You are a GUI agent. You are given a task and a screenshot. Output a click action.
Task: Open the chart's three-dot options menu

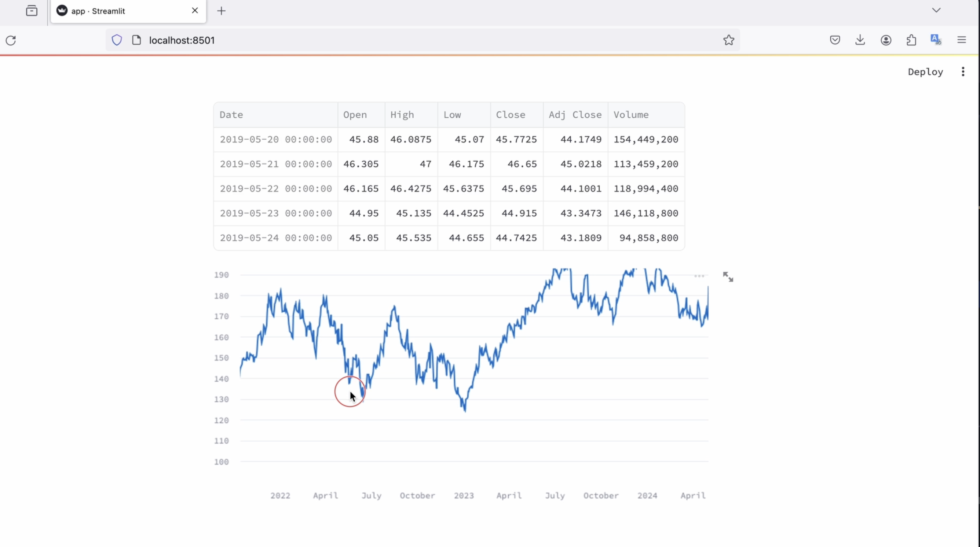[699, 276]
